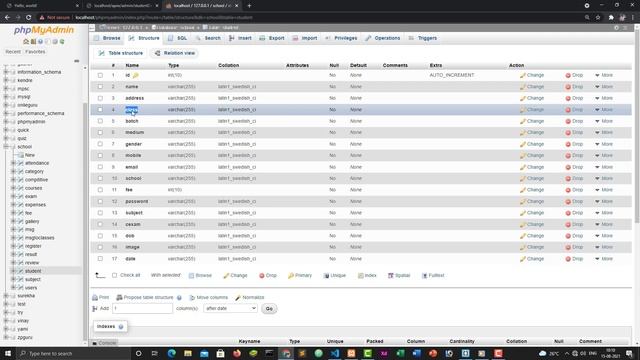Tick the Check all checkbox
The height and width of the screenshot is (360, 640).
point(114,276)
